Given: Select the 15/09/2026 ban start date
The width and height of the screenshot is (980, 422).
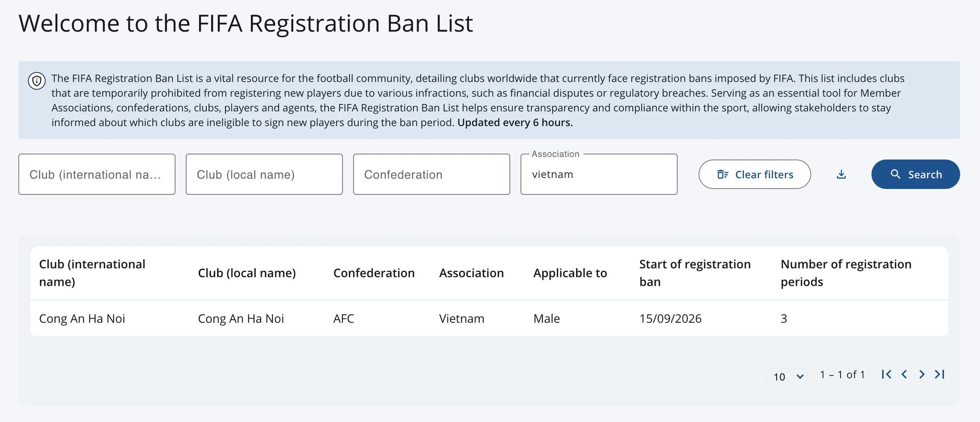Looking at the screenshot, I should pyautogui.click(x=670, y=318).
